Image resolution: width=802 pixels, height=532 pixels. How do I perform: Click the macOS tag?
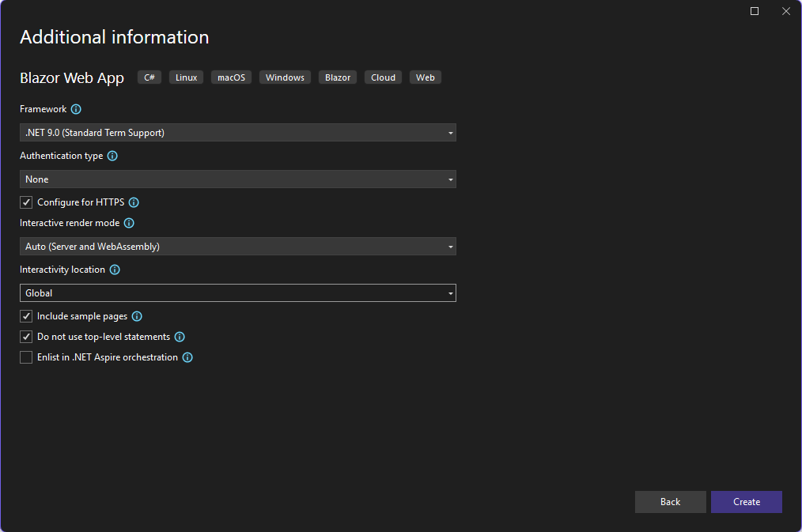coord(231,77)
